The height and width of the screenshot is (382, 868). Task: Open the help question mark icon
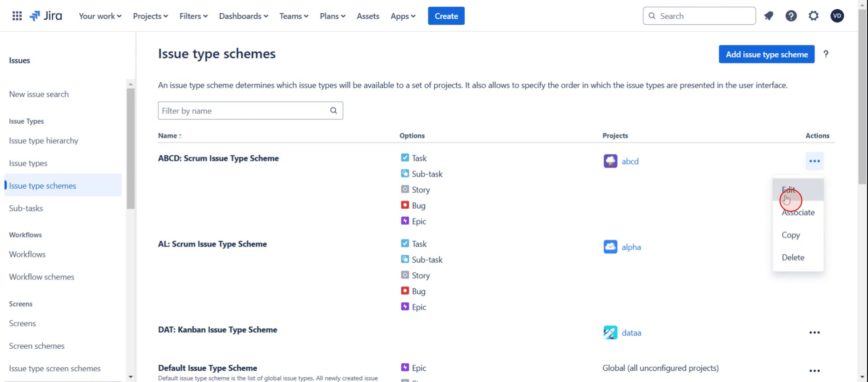(791, 16)
